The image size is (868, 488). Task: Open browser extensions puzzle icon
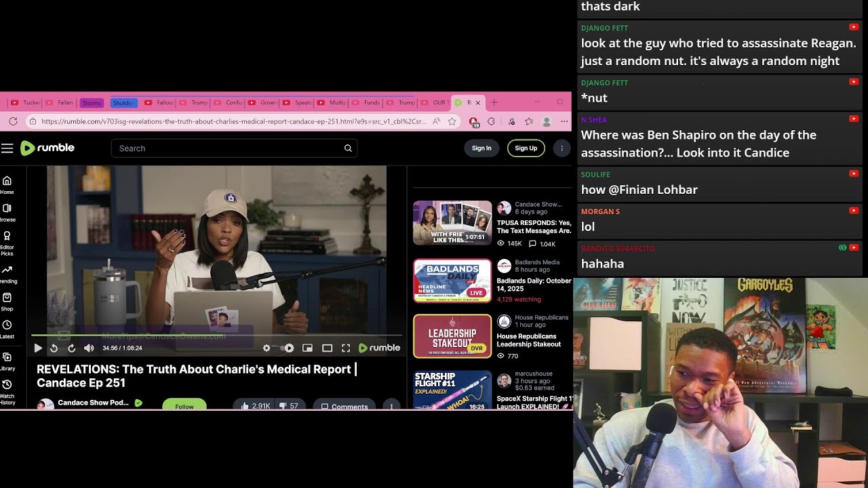point(491,121)
